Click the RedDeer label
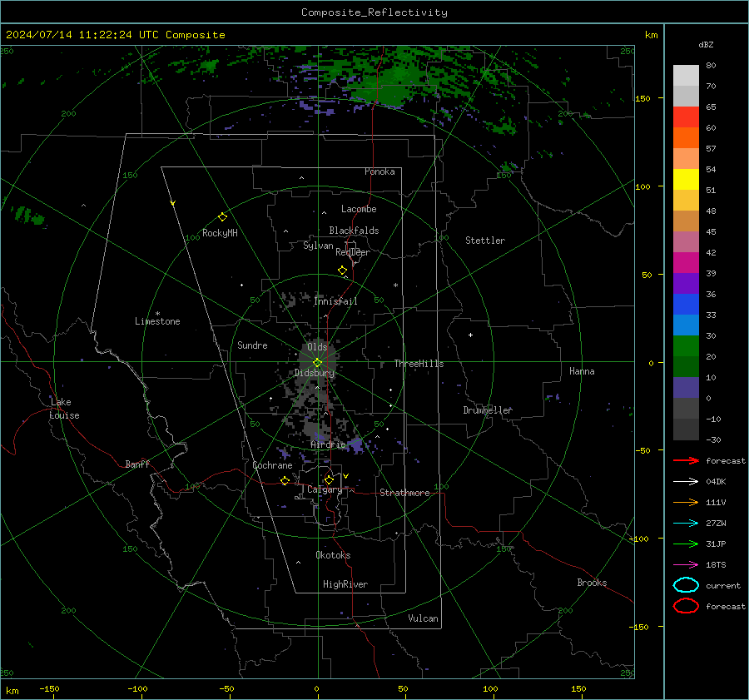749x700 pixels. 353,252
